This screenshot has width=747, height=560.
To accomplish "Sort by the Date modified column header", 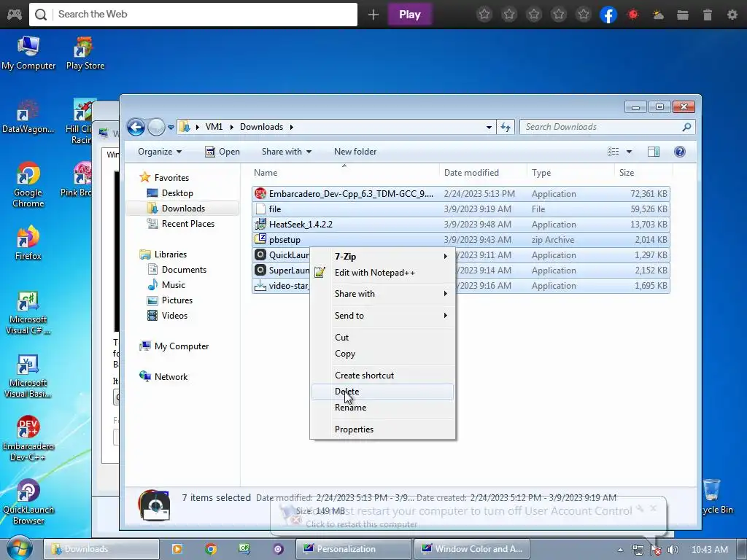I will 483,173.
